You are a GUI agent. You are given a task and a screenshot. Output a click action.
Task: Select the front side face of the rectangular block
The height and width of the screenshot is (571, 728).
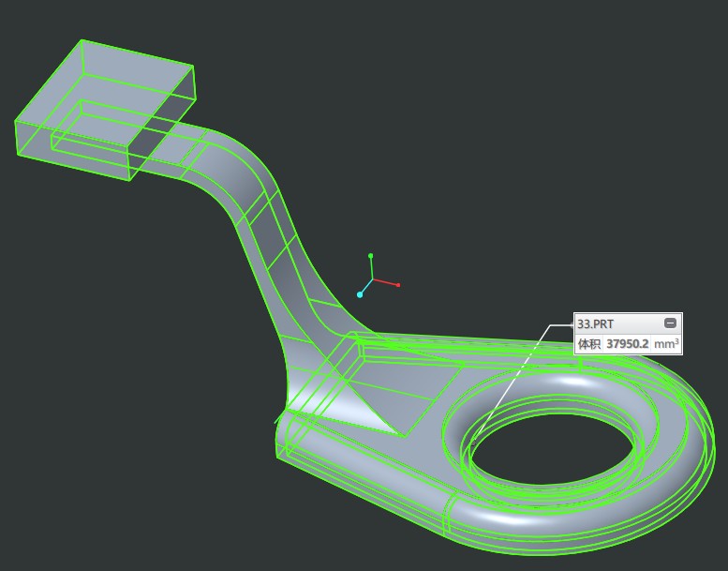coord(73,150)
